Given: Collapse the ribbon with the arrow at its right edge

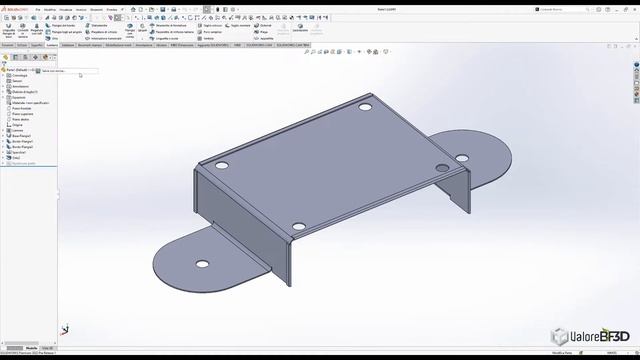Looking at the screenshot, I should (637, 39).
